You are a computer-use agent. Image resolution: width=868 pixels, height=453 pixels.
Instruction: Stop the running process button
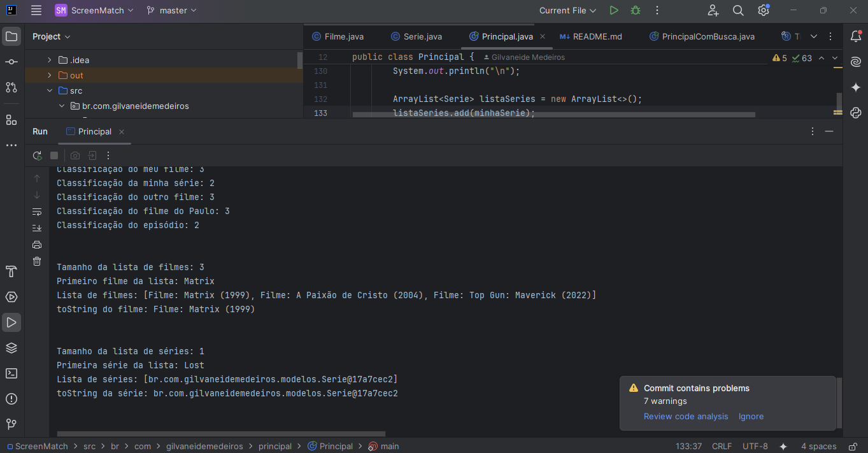54,155
